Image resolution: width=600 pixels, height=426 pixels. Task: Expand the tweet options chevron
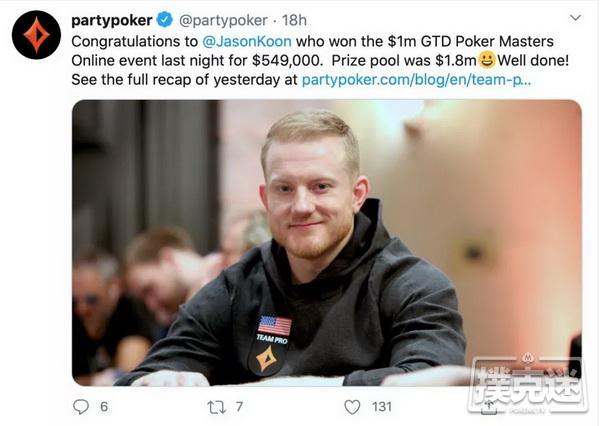576,18
